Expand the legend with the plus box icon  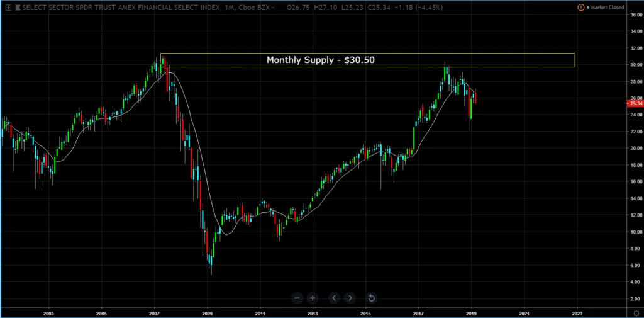pos(8,8)
